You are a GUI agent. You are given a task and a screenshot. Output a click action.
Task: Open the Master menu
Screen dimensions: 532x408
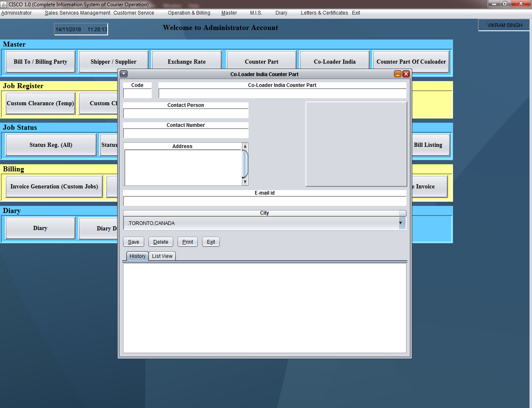229,13
